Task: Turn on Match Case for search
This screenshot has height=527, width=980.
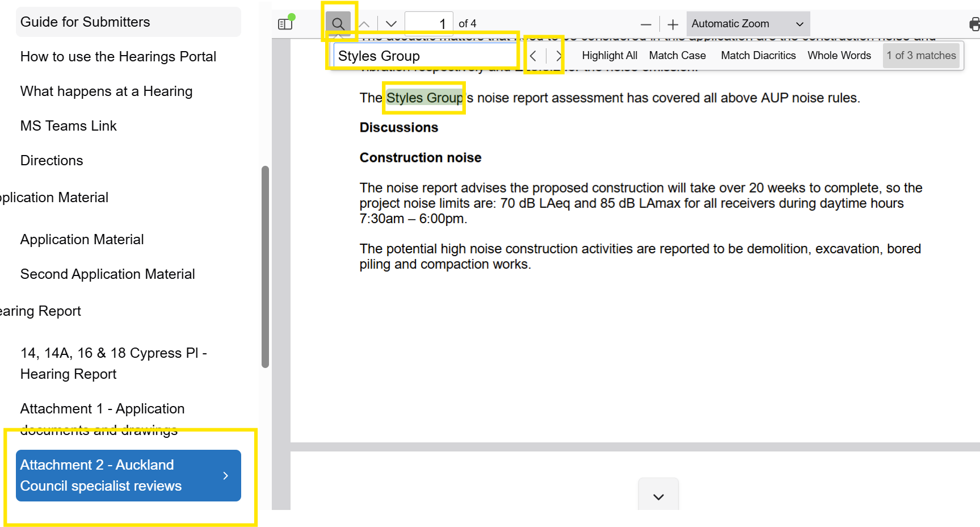Action: 677,55
